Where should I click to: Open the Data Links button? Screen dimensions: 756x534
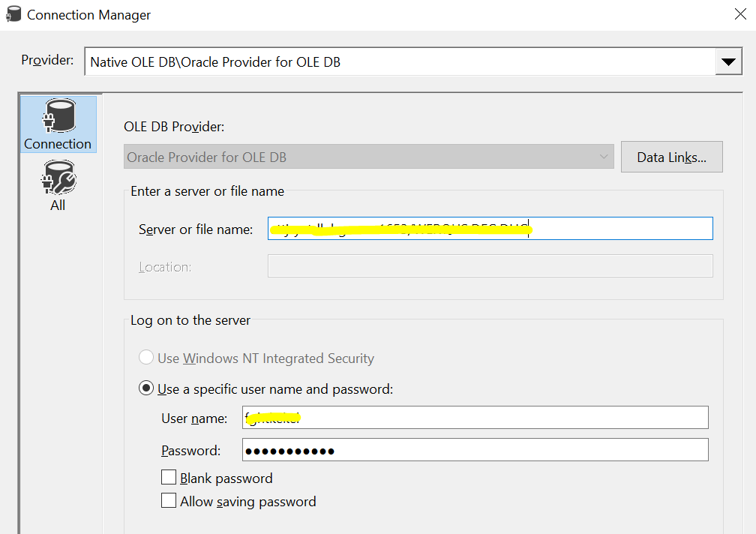click(x=672, y=157)
